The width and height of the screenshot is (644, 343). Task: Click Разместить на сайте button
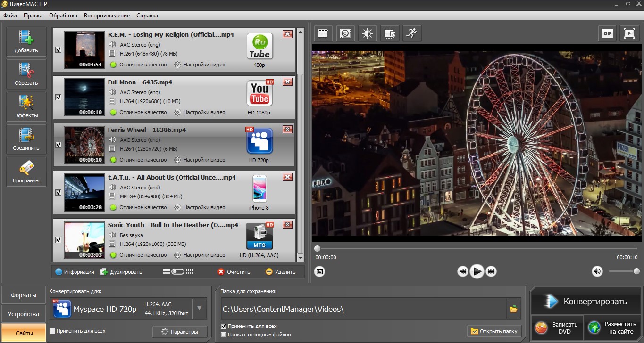point(613,328)
